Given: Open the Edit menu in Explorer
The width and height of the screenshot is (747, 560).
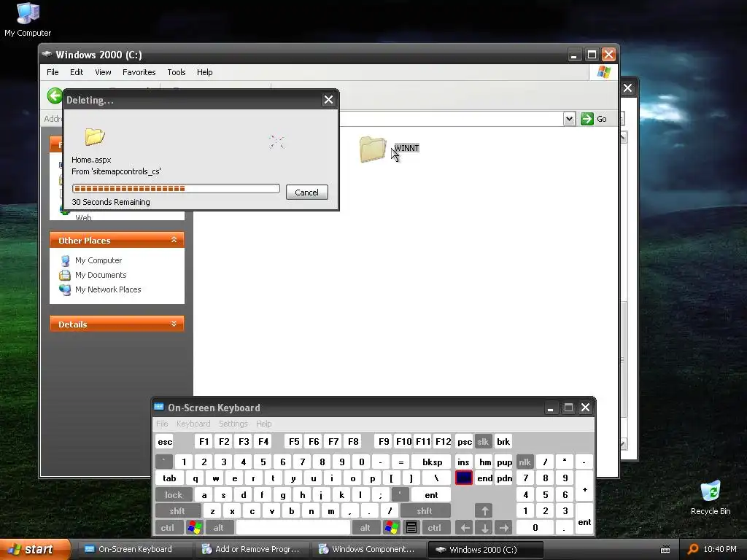Looking at the screenshot, I should [76, 72].
